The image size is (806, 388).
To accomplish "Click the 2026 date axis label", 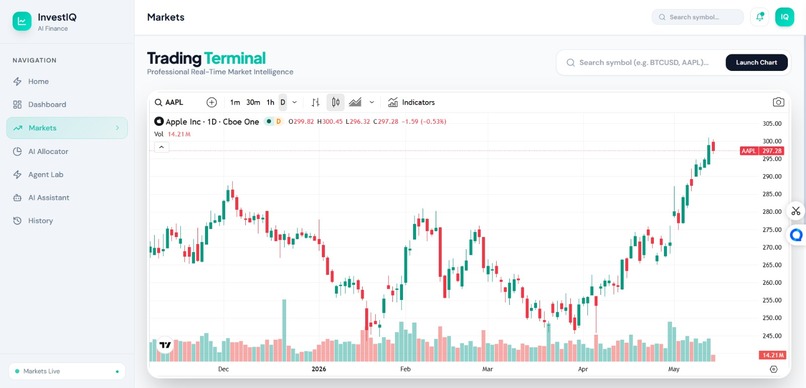I will click(x=319, y=369).
